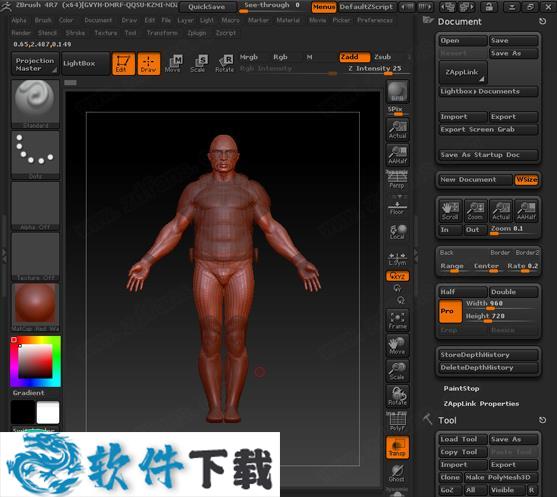Adjust the Width slider
This screenshot has width=557, height=497.
click(x=501, y=304)
